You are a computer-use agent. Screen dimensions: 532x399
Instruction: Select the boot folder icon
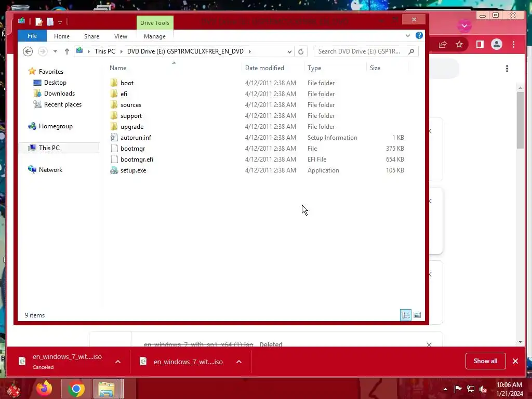coord(114,83)
